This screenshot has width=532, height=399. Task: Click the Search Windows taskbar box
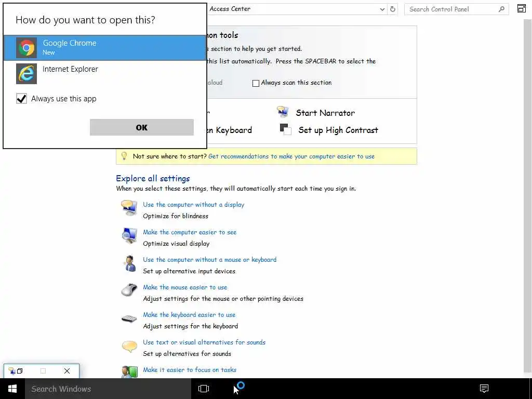(108, 389)
